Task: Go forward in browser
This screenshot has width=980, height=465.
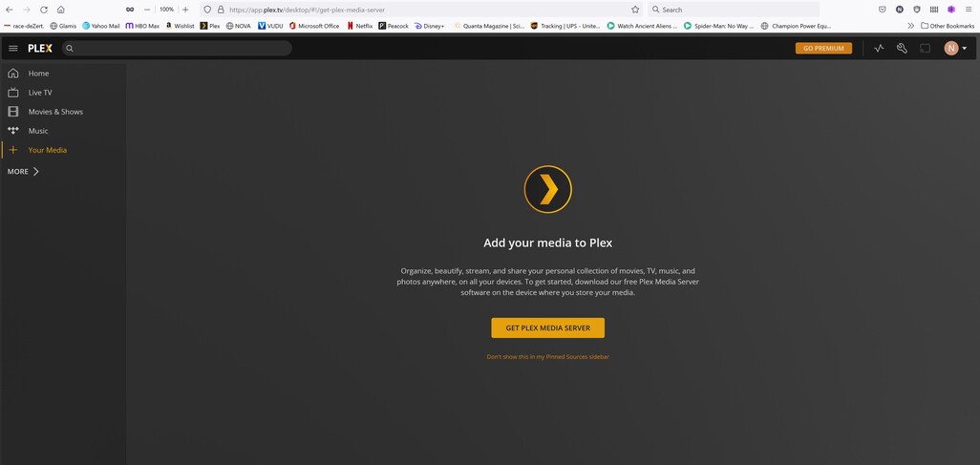Action: pos(26,10)
